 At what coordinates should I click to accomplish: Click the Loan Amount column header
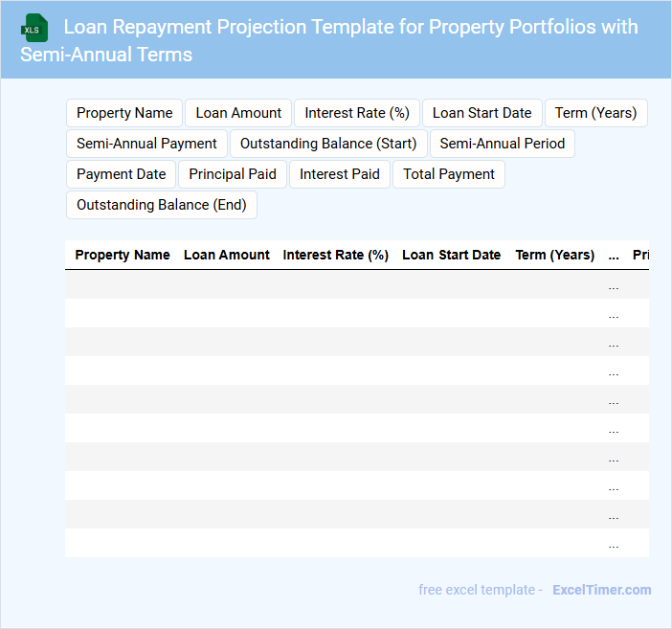[x=227, y=255]
